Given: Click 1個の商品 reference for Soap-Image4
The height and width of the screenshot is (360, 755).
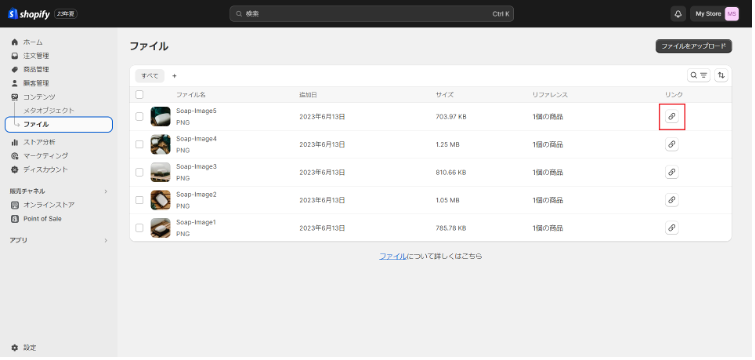Looking at the screenshot, I should pyautogui.click(x=547, y=144).
